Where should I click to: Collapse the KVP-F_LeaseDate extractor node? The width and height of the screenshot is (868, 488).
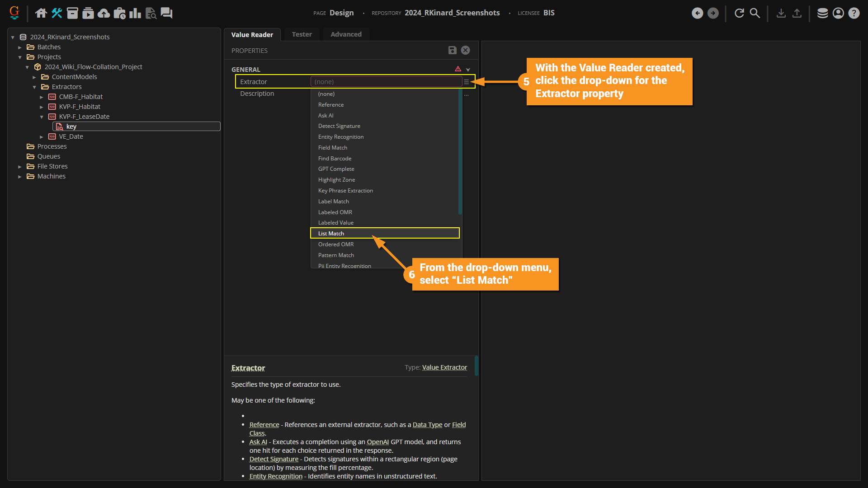42,117
